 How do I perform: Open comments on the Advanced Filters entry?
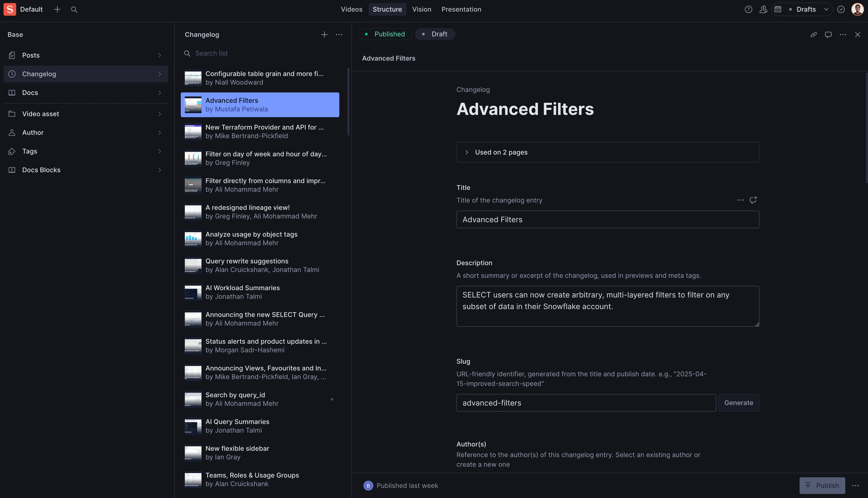828,35
